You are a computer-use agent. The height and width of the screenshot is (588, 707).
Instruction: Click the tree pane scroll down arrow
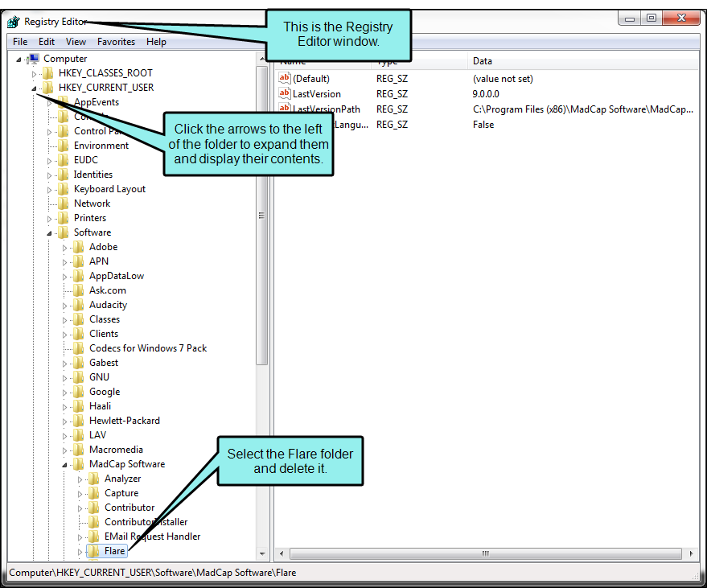262,553
